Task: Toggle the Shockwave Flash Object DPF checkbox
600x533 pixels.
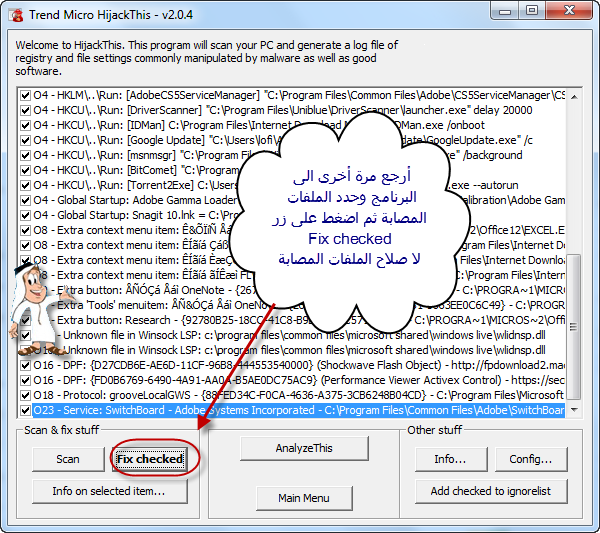Action: 25,365
